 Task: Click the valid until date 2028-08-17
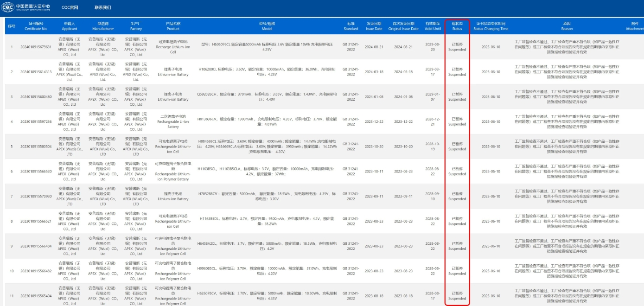pyautogui.click(x=433, y=296)
